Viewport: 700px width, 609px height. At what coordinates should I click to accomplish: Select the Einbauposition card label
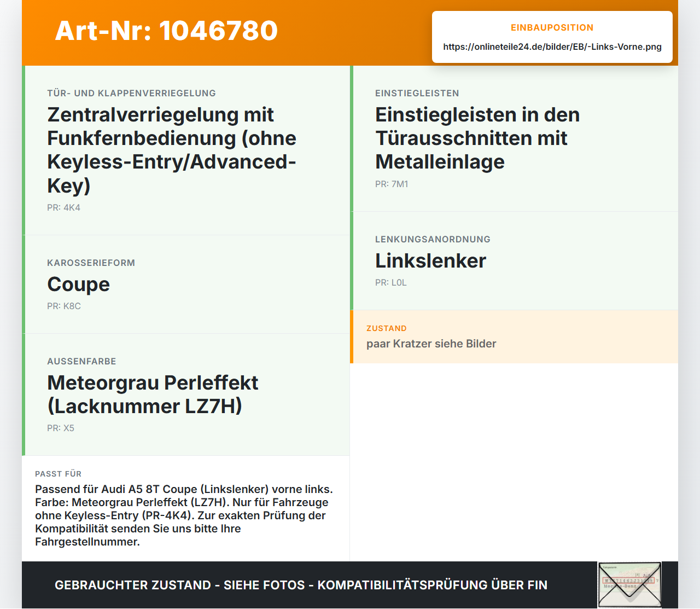552,27
